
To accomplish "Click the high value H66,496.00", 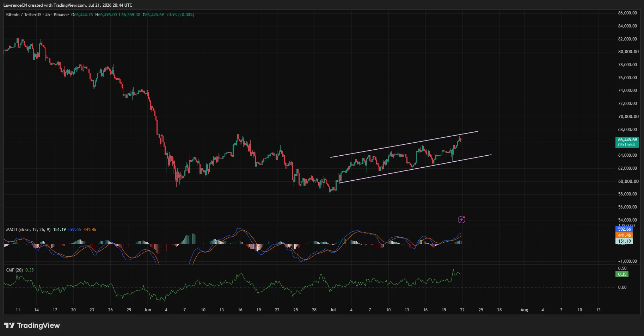I will 106,15.
